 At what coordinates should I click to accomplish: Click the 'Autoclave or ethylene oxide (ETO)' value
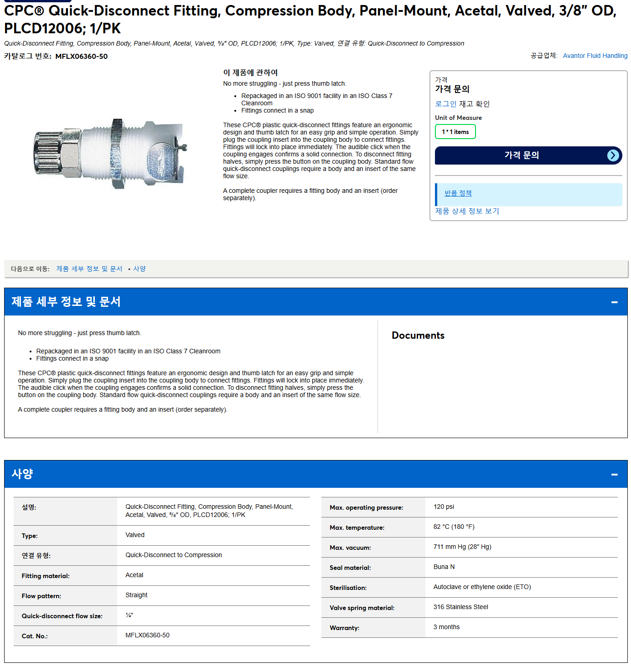tap(482, 587)
